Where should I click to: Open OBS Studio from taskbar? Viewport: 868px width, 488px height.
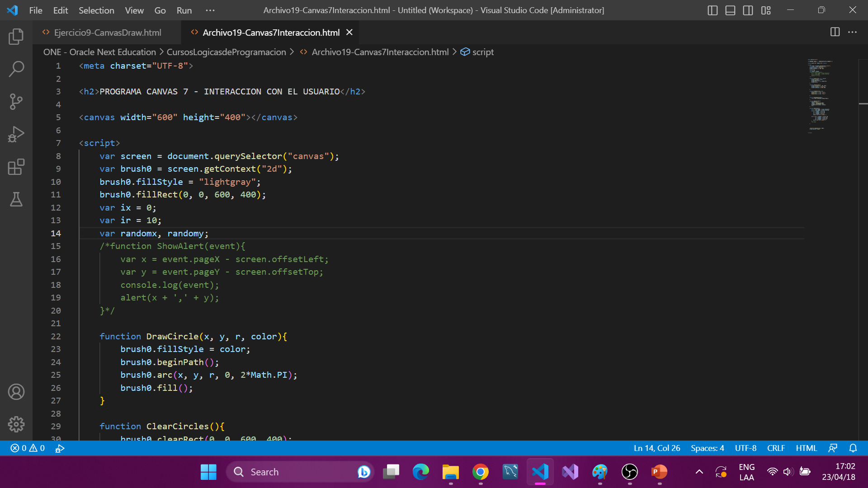[x=629, y=472]
